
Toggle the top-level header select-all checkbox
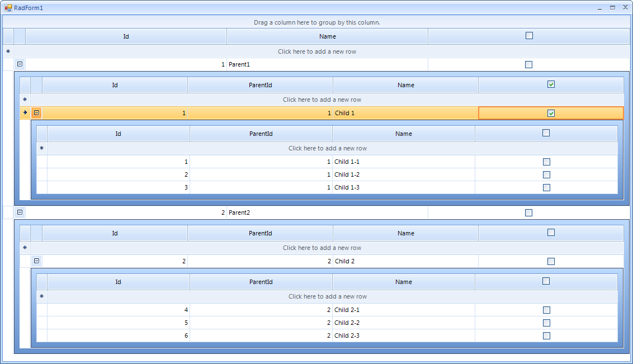click(529, 36)
